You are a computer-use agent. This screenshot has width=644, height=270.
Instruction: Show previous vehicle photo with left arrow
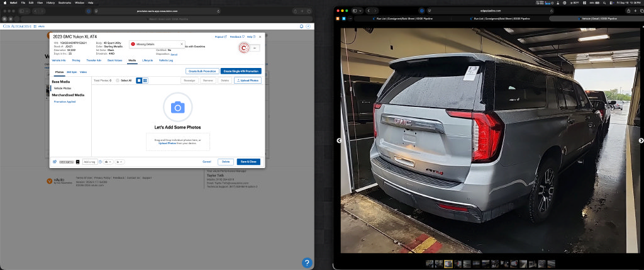339,140
